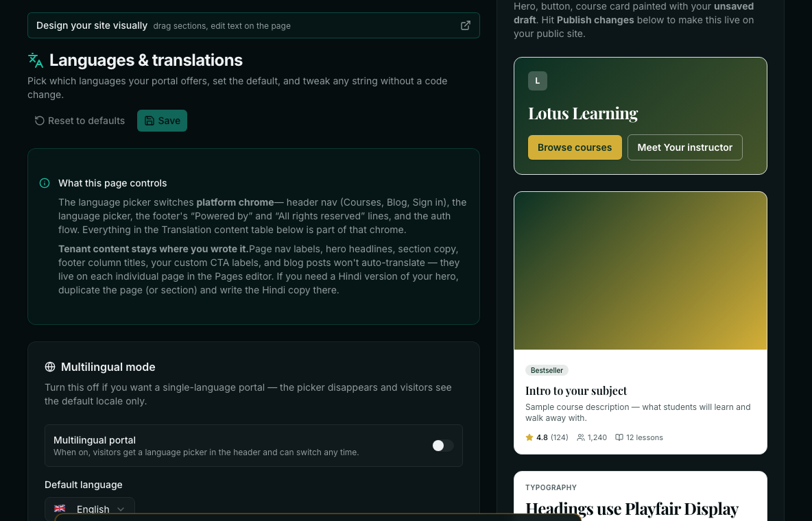Screen dimensions: 812x521
Task: Click the book icon beside 12 lessons
Action: [619, 437]
